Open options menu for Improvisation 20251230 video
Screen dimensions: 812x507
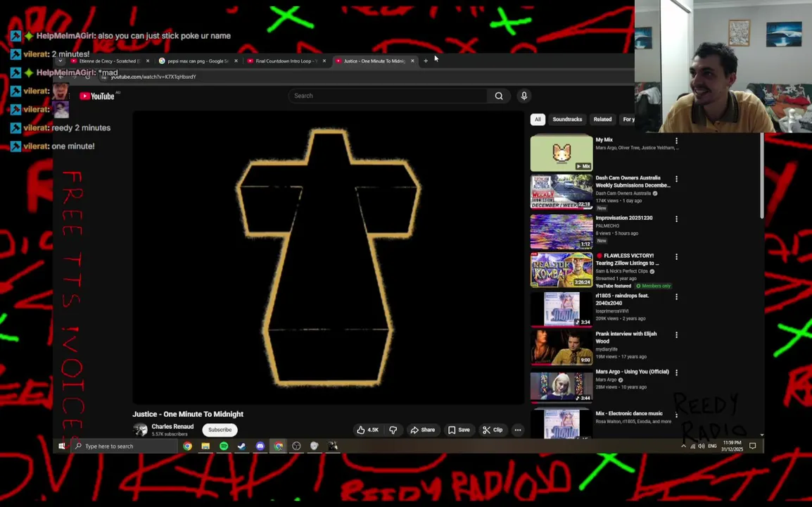(676, 219)
